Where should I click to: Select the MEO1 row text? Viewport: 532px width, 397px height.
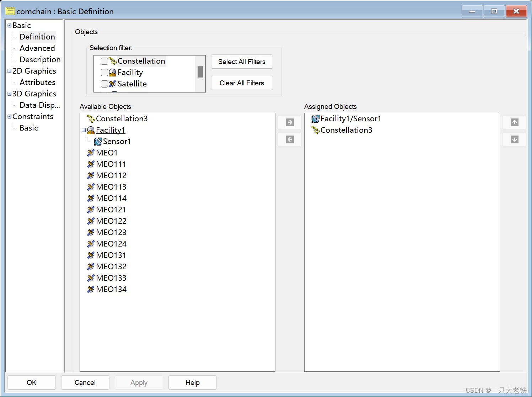click(x=107, y=153)
